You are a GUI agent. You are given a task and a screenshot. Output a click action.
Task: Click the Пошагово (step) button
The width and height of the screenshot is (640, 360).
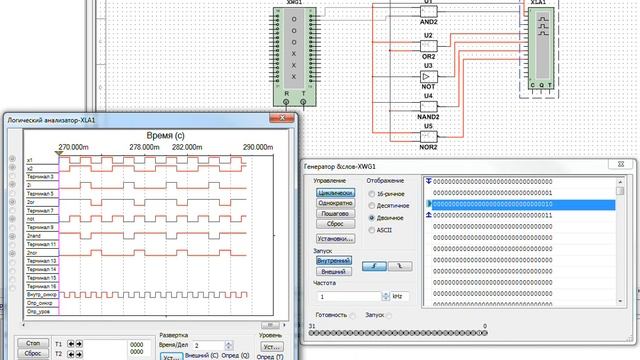[x=336, y=213]
